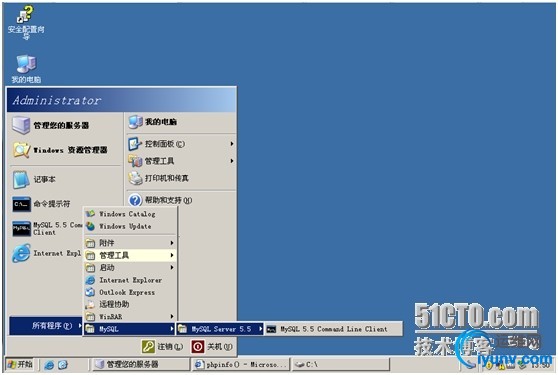Expand the highlighted 管理工具 programs folder
Viewport: 558px width, 375px height.
pyautogui.click(x=130, y=255)
